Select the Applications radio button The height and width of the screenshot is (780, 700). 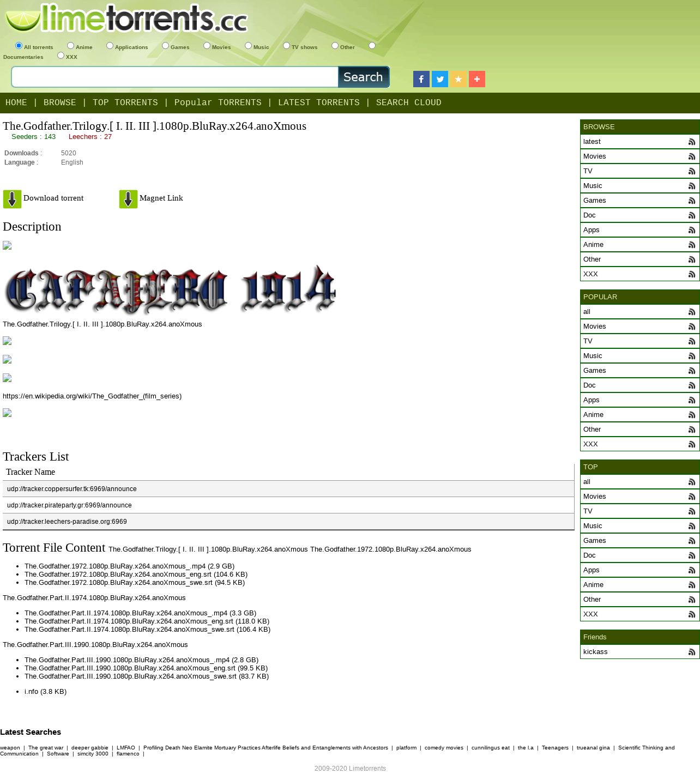pyautogui.click(x=110, y=46)
